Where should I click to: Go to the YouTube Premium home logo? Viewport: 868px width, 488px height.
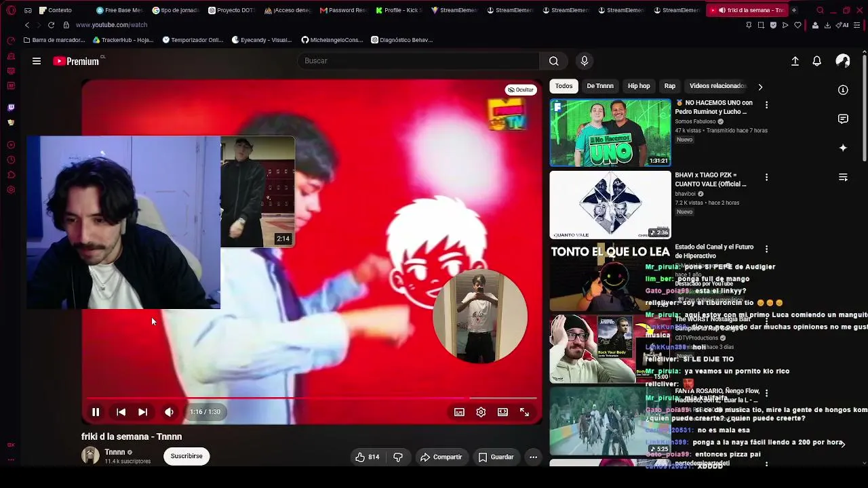point(77,61)
